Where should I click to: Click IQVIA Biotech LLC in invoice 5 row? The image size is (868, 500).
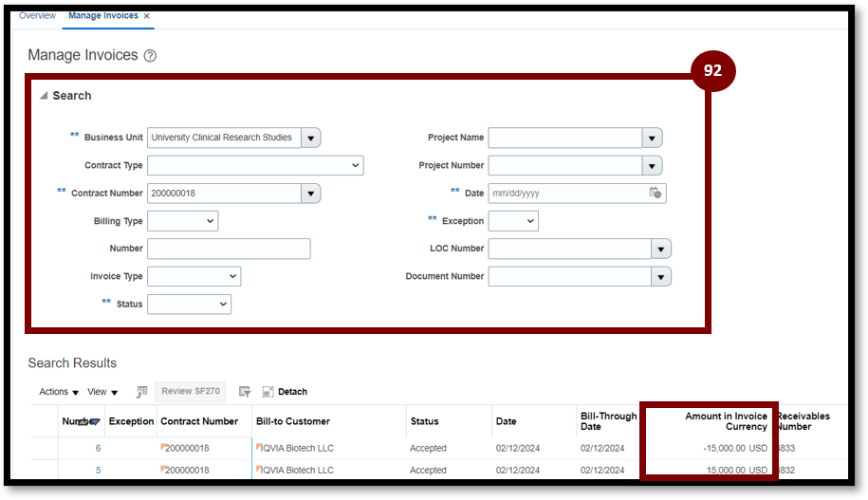click(x=297, y=471)
